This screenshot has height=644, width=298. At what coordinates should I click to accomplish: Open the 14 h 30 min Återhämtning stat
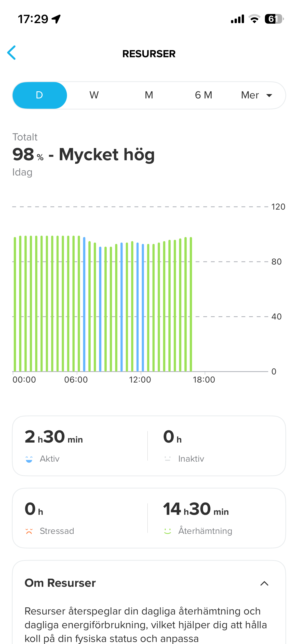coord(216,518)
